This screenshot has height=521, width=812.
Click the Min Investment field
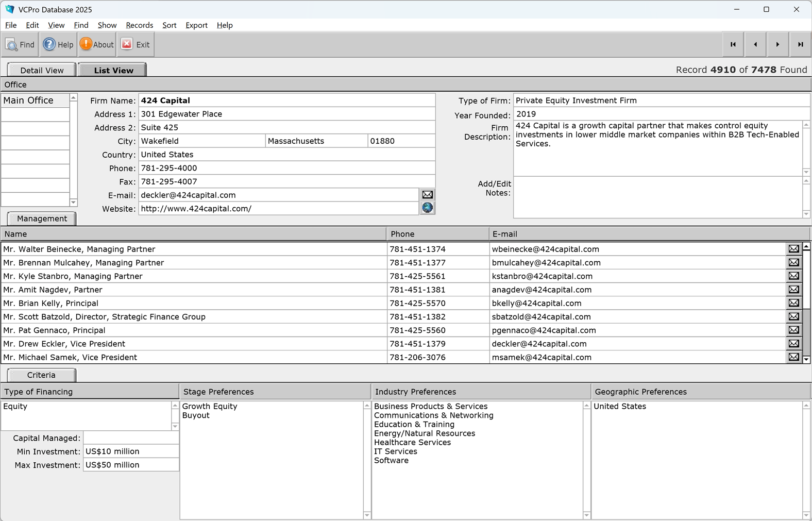click(131, 451)
